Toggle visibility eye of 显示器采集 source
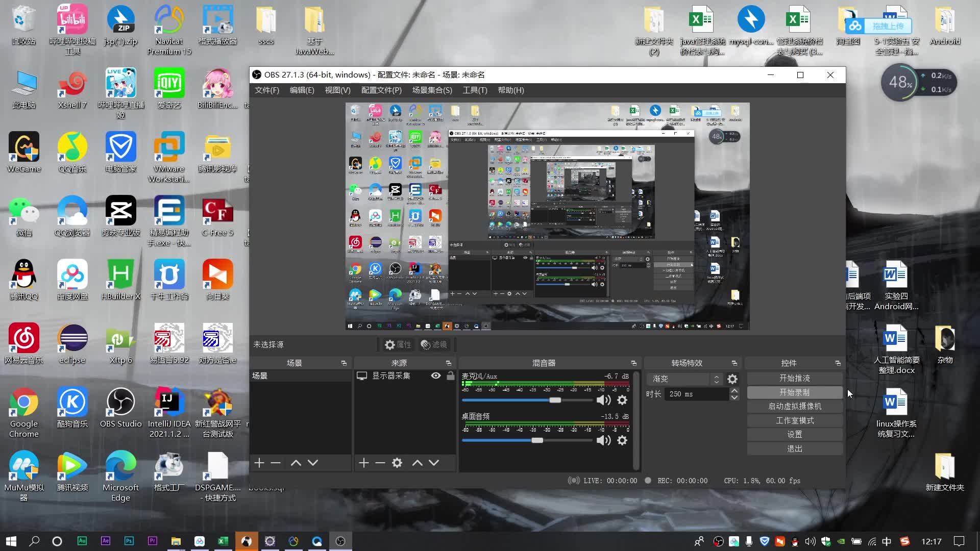The height and width of the screenshot is (551, 980). point(436,375)
